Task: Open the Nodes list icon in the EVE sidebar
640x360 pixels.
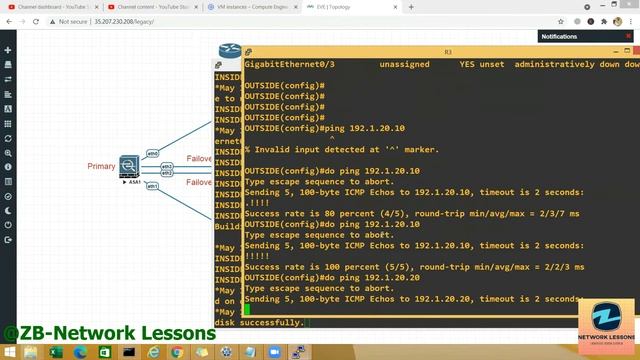Action: tap(8, 65)
